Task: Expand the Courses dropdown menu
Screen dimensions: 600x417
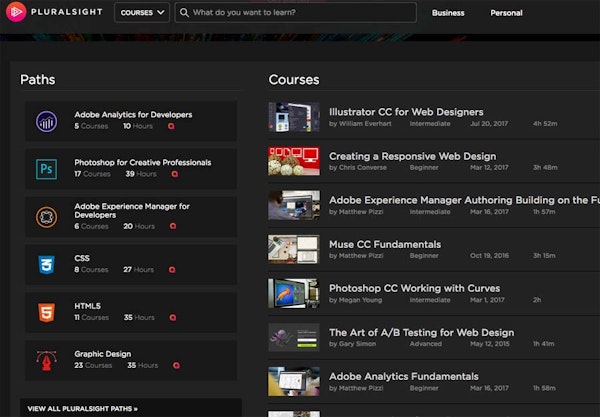Action: [x=141, y=13]
